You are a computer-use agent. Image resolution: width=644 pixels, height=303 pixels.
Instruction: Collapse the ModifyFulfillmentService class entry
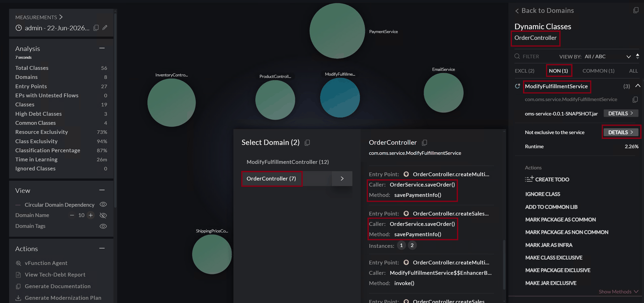click(x=638, y=86)
